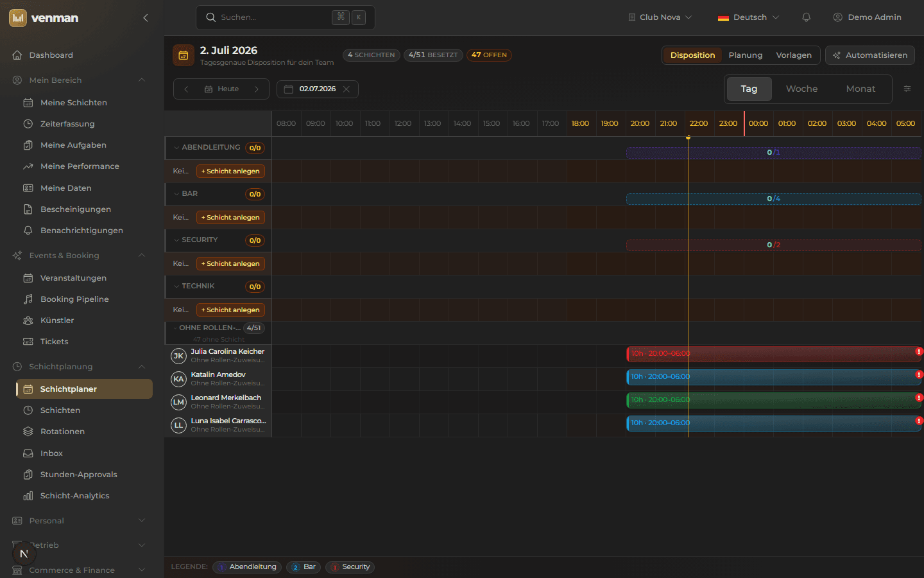Viewport: 924px width, 578px height.
Task: Expand Personal section
Action: [x=142, y=521]
